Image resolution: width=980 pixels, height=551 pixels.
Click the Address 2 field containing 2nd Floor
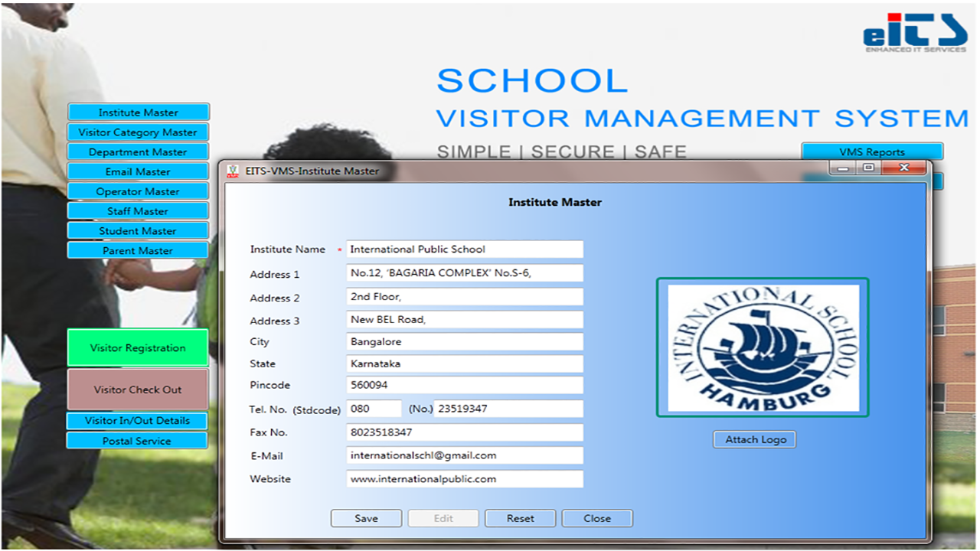pos(465,297)
